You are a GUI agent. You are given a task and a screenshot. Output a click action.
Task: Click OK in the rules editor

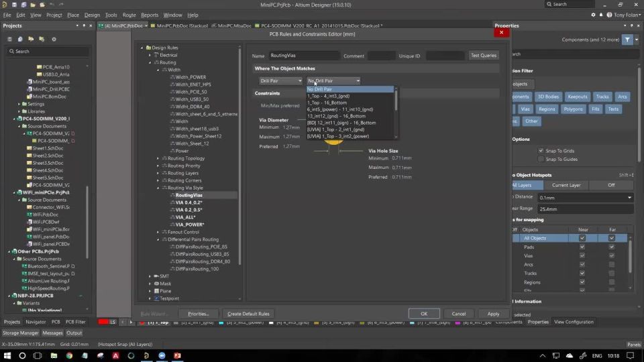[x=424, y=314]
